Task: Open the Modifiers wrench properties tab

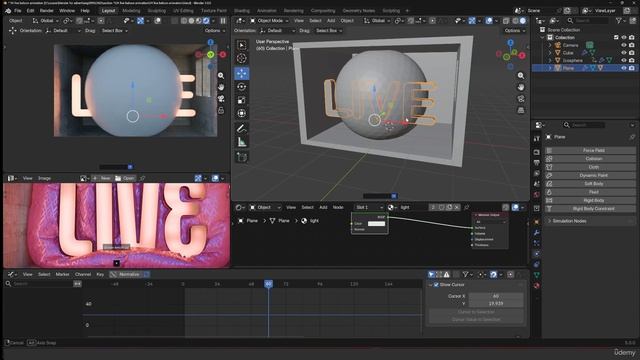Action: tap(536, 233)
